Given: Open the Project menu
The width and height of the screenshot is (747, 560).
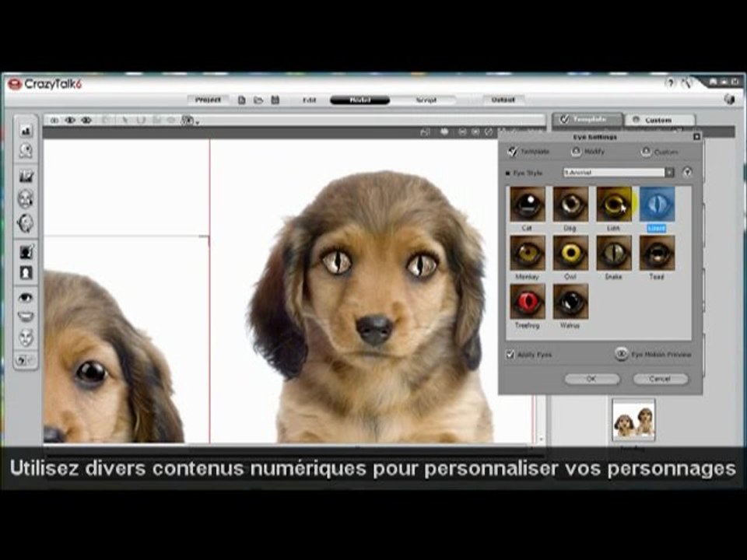Looking at the screenshot, I should click(x=208, y=100).
